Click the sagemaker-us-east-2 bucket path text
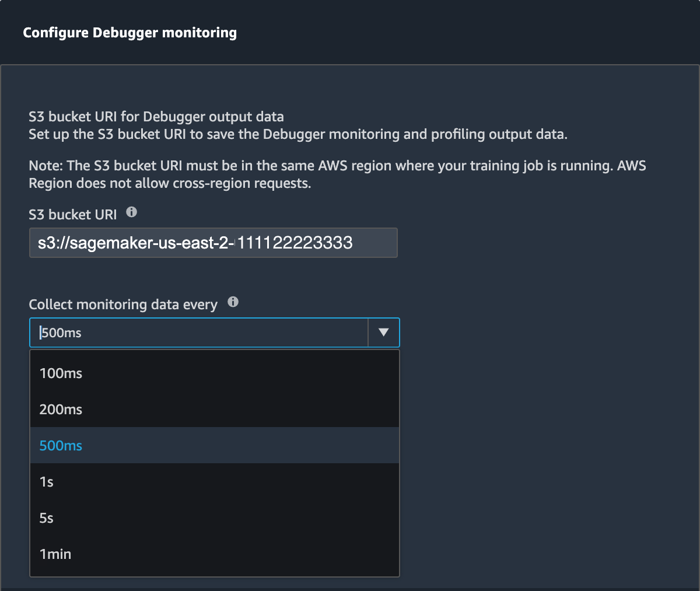 [x=195, y=243]
